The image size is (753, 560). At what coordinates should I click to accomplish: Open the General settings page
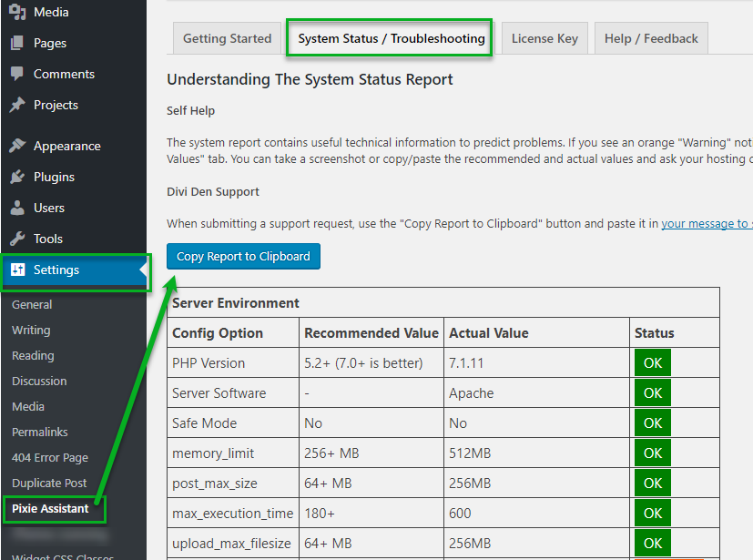[32, 304]
